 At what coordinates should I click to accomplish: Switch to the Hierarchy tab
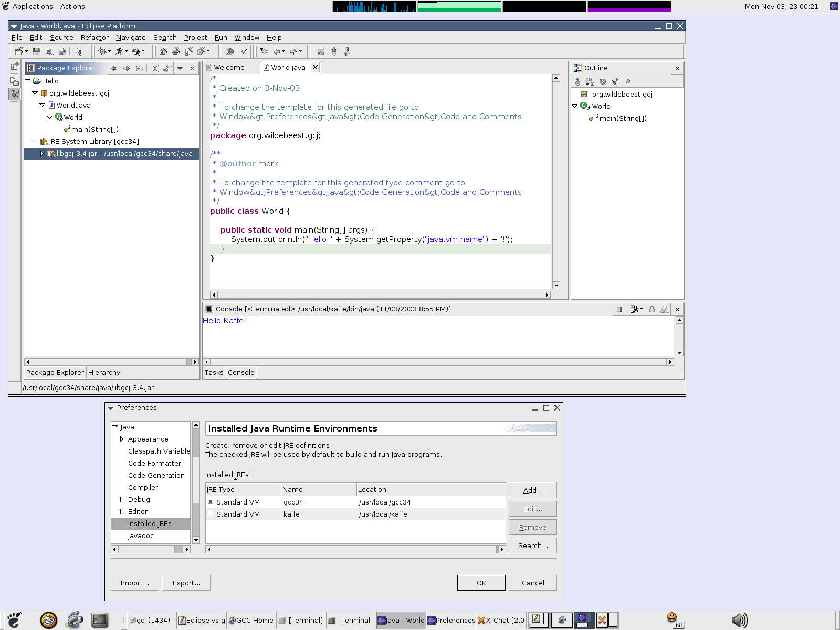[104, 372]
